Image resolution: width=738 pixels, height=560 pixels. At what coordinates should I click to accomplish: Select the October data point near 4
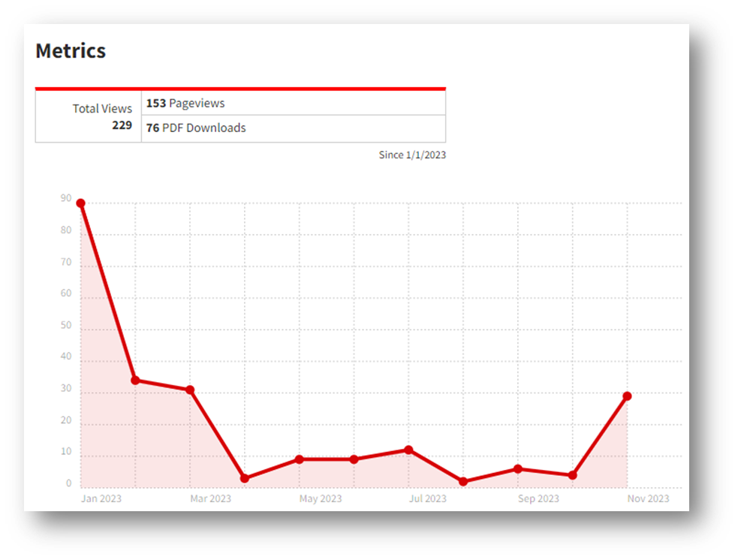[x=573, y=475]
